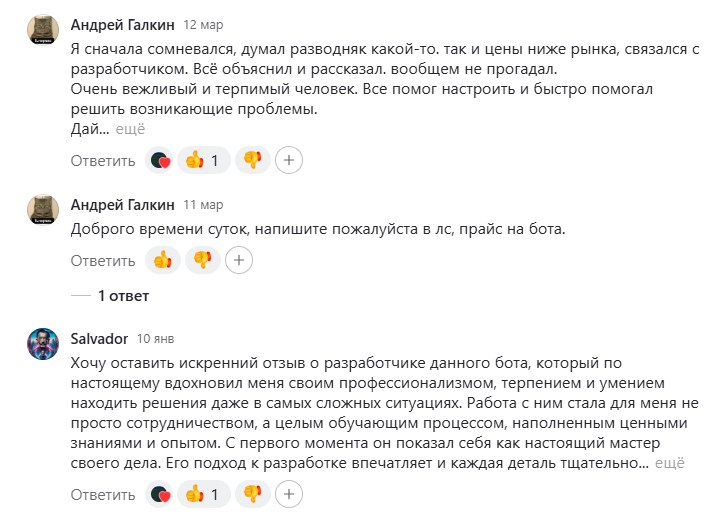This screenshot has height=515, width=706.
Task: Add a reaction to the 12 March comment
Action: pos(289,160)
